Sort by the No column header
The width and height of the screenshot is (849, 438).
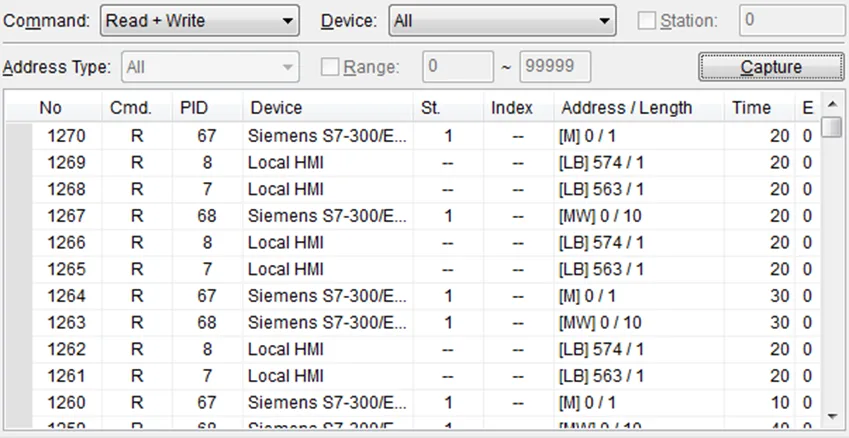pyautogui.click(x=50, y=108)
